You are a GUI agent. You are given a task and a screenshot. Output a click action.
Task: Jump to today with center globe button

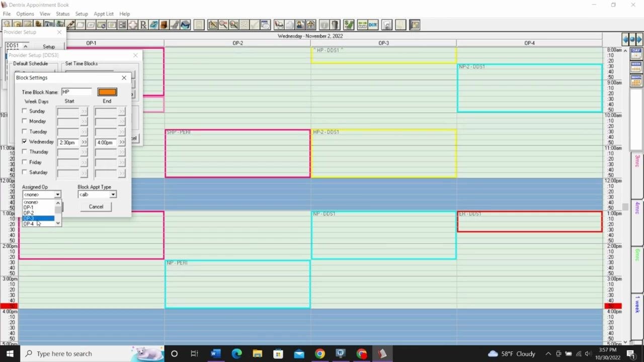click(632, 39)
